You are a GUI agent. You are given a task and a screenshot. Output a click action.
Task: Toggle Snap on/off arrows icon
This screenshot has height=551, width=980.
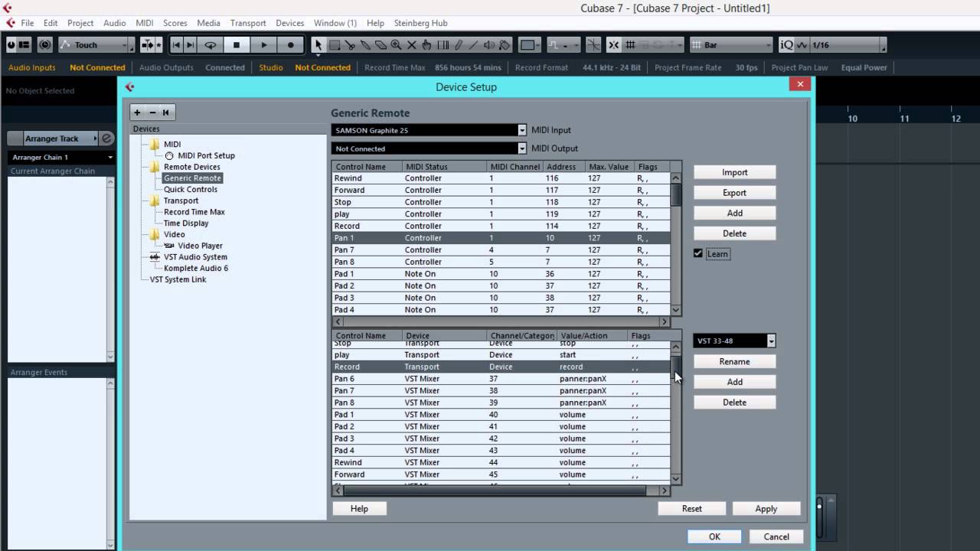point(613,45)
